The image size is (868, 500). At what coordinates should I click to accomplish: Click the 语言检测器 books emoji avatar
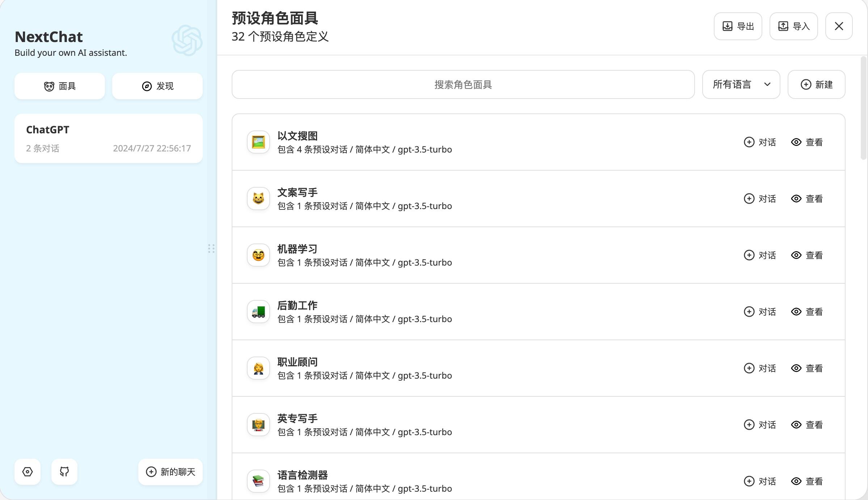click(x=258, y=481)
